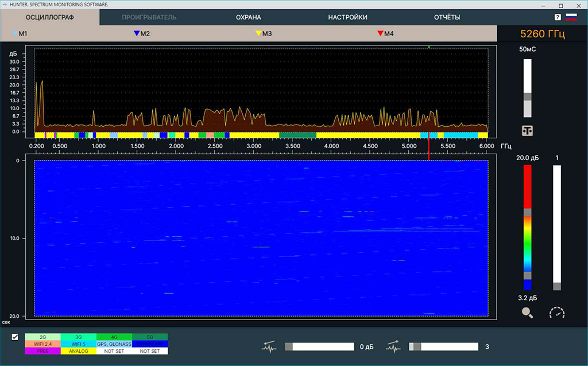This screenshot has width=588, height=366.
Task: Minimize the Hunter window
Action: click(543, 5)
